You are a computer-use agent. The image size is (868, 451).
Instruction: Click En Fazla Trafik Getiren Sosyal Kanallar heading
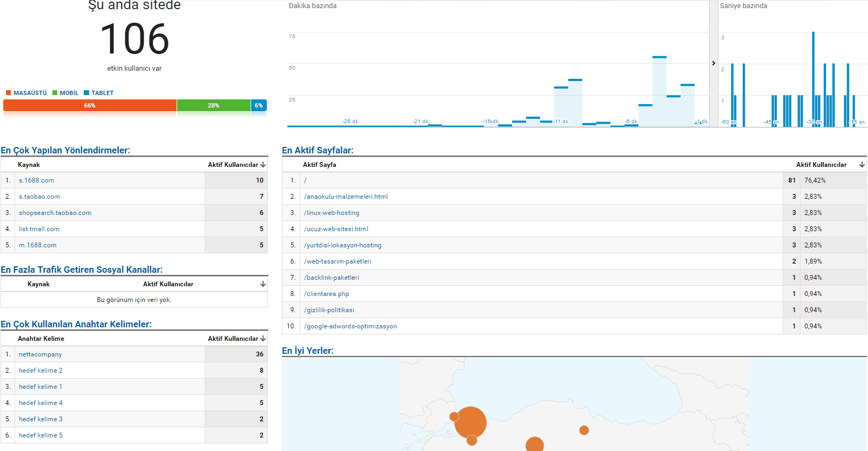82,270
